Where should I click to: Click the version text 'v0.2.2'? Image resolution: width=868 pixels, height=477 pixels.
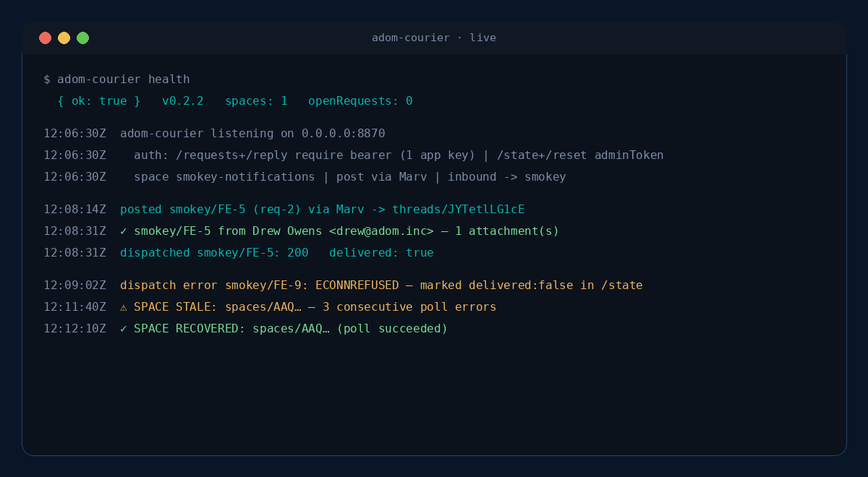tap(183, 101)
